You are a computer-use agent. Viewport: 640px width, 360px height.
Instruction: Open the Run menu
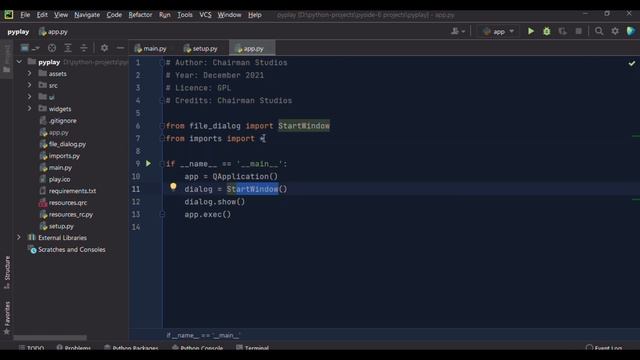point(164,15)
